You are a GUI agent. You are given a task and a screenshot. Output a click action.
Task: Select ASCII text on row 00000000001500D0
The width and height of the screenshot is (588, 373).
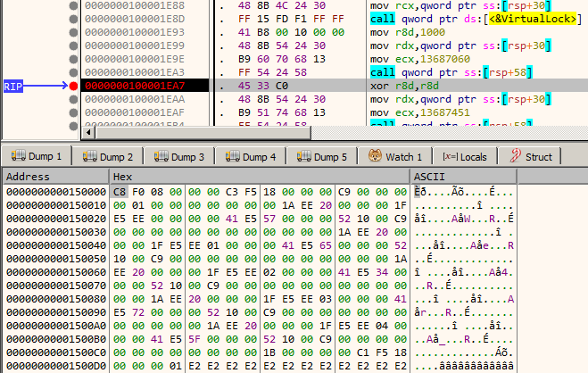pyautogui.click(x=464, y=366)
